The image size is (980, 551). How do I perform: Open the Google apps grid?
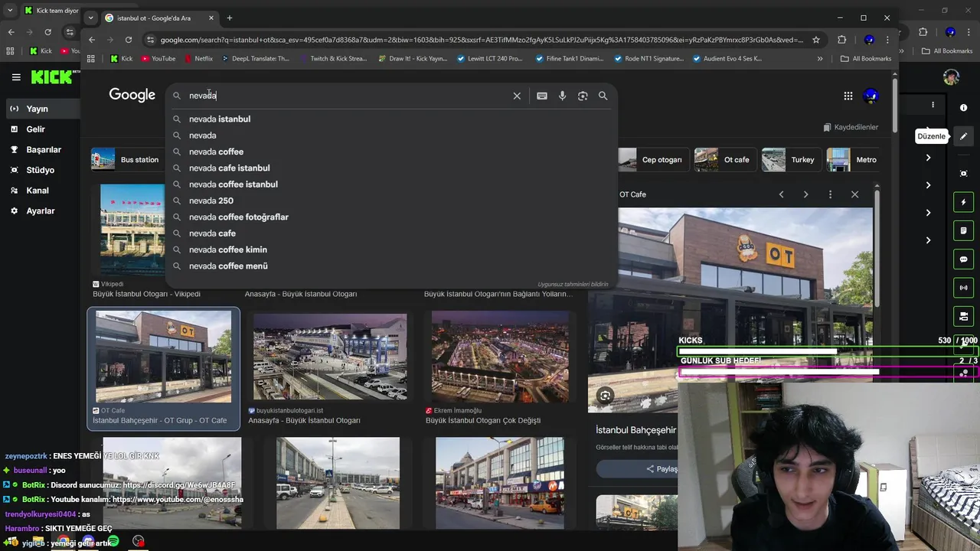pos(848,96)
